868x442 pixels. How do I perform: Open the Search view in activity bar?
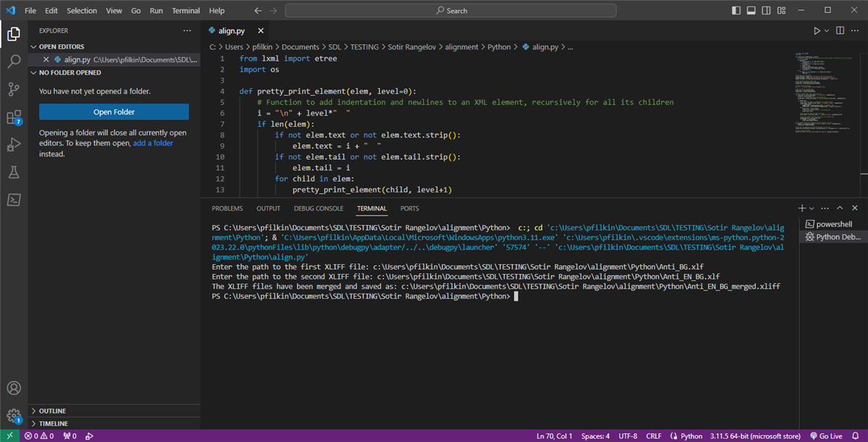pos(14,61)
